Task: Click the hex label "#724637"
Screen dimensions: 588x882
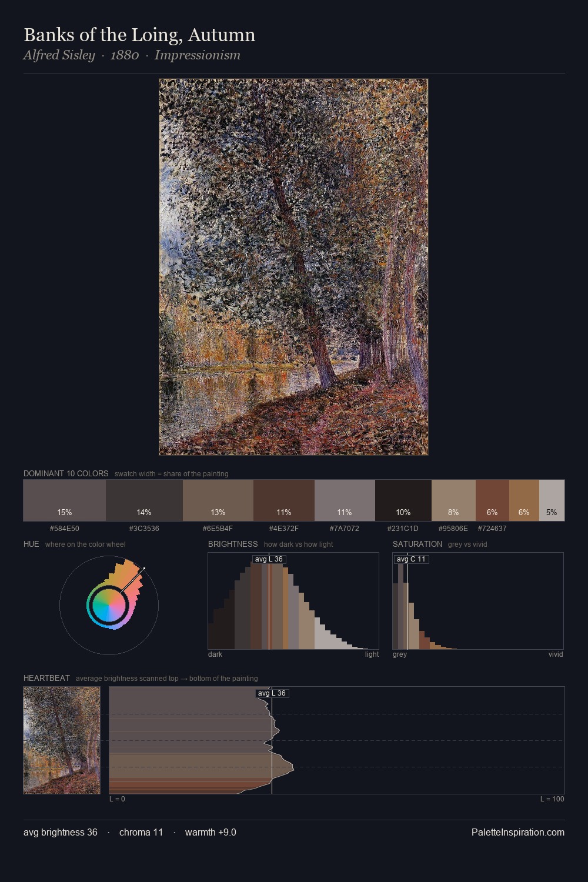Action: 492,529
